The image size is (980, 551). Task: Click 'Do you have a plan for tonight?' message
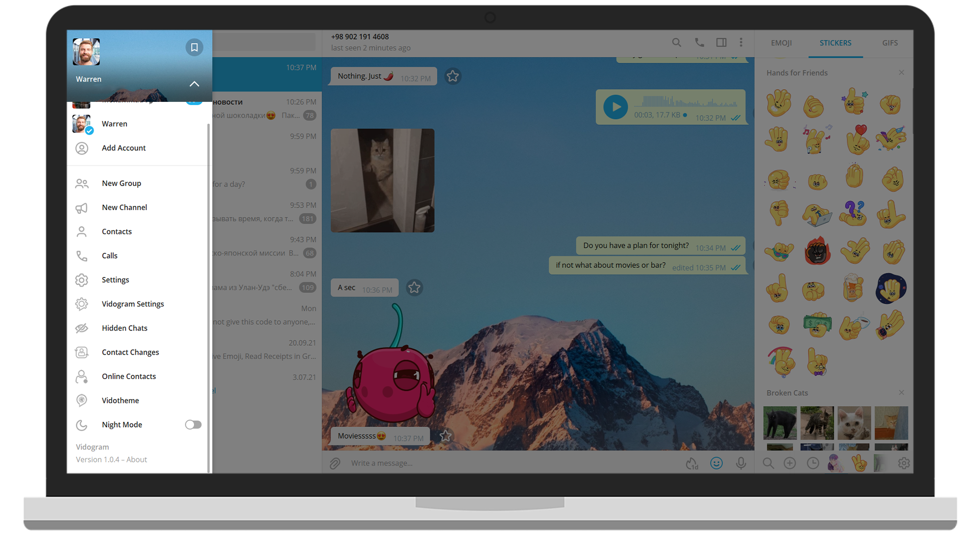click(661, 246)
